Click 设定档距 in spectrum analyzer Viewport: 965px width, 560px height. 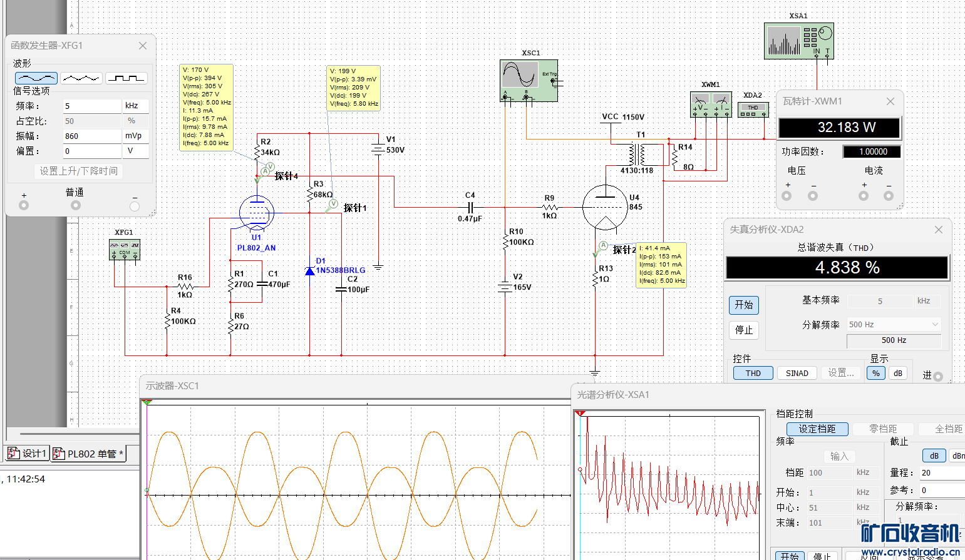tap(817, 429)
